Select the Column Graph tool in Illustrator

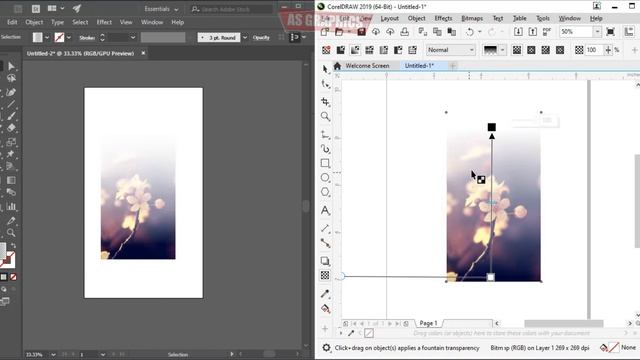pyautogui.click(x=11, y=207)
